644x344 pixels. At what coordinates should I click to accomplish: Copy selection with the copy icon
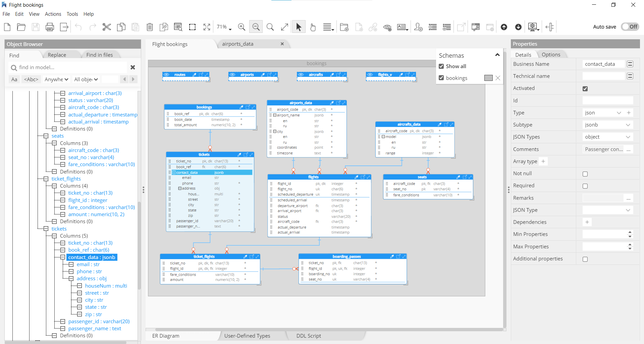click(121, 27)
